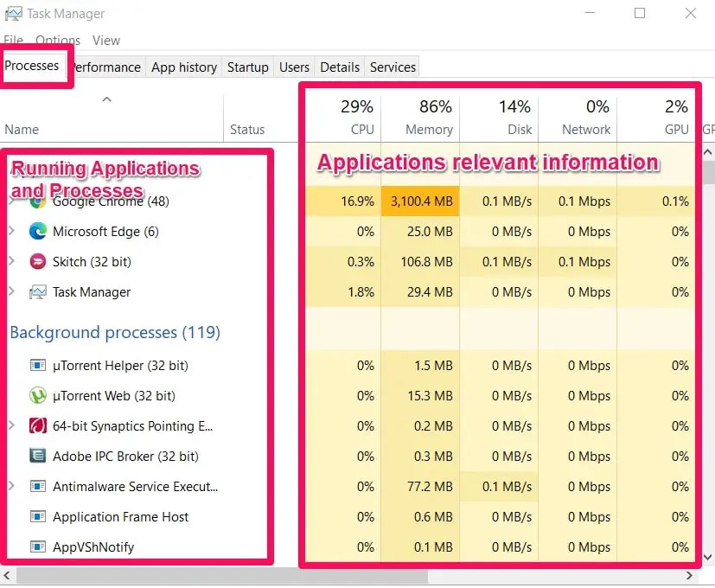Click the Skitch app icon
The height and width of the screenshot is (588, 715).
pyautogui.click(x=37, y=261)
